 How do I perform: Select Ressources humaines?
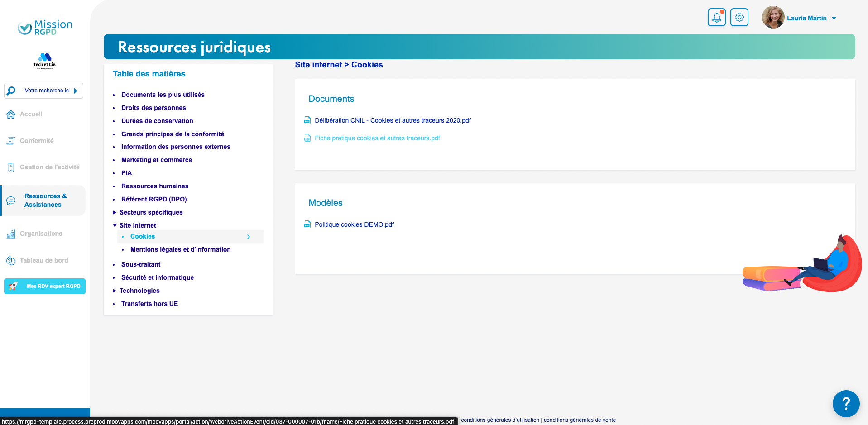[155, 186]
